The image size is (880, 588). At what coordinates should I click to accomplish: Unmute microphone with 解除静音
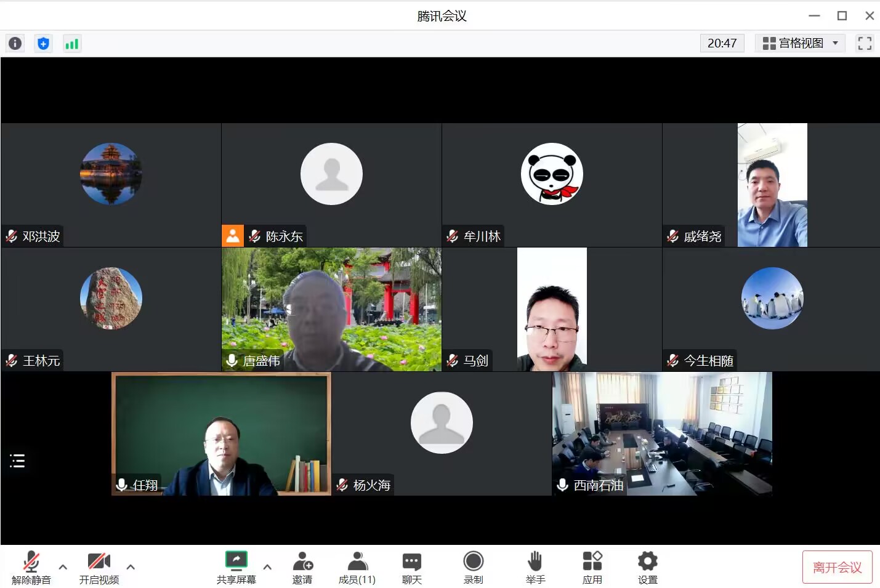pyautogui.click(x=31, y=568)
